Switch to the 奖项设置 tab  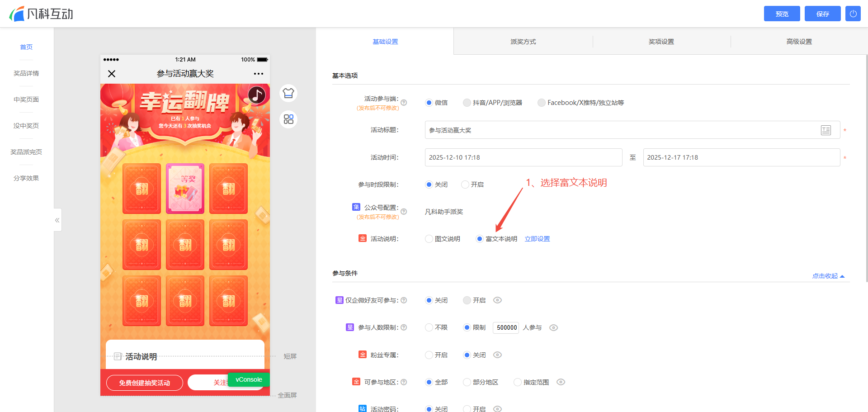click(661, 42)
